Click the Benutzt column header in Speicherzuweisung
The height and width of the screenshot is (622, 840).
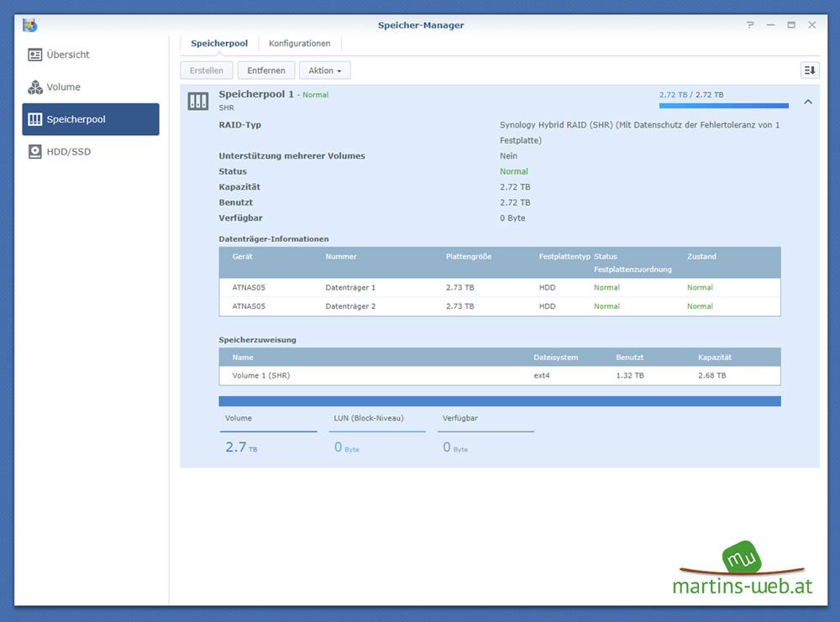pos(629,357)
